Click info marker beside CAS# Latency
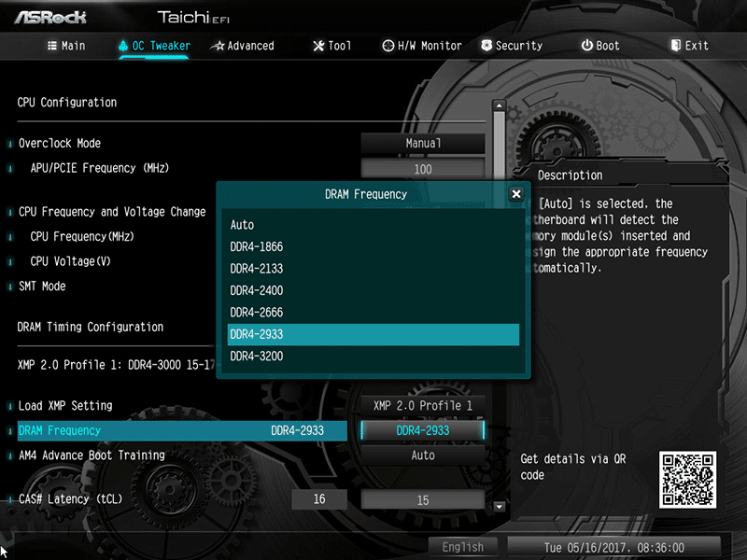Image resolution: width=747 pixels, height=560 pixels. 10,499
